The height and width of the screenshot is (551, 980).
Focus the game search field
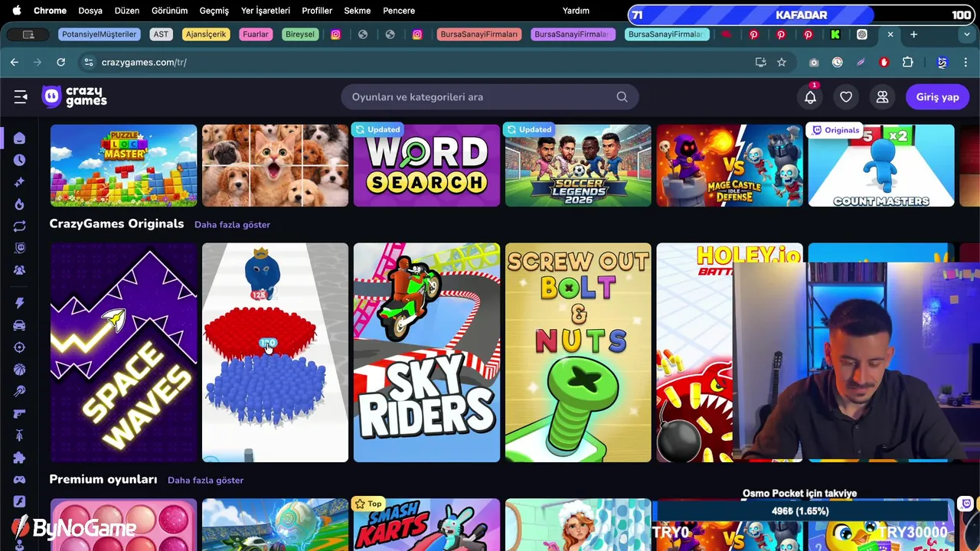pyautogui.click(x=490, y=97)
